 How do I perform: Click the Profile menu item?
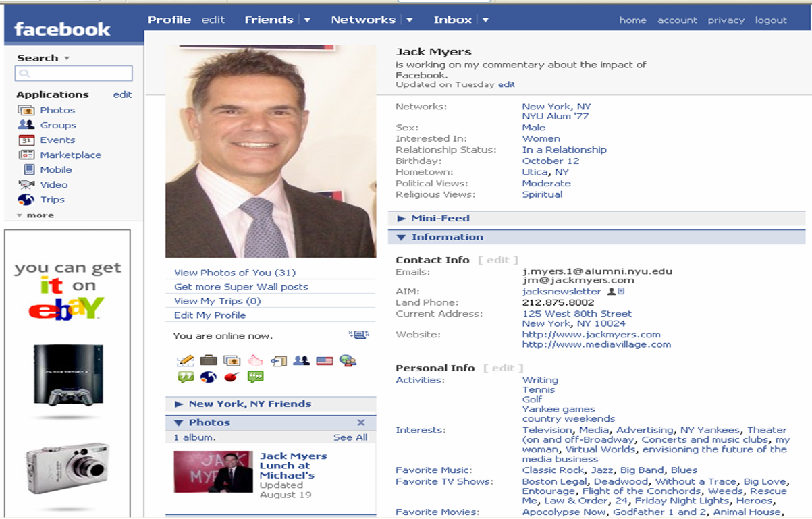tap(169, 20)
